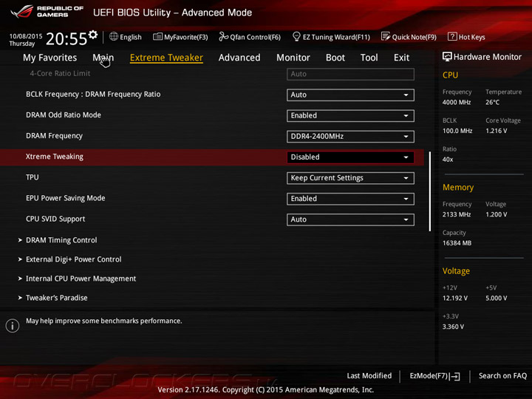The image size is (532, 399).
Task: Click the greyed 4-Core Ratio Limit field
Action: click(350, 75)
